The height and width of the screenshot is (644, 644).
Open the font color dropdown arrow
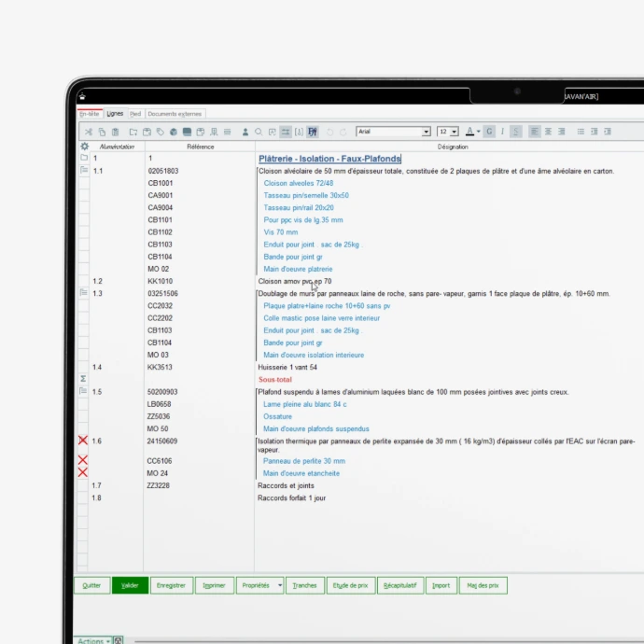point(479,132)
